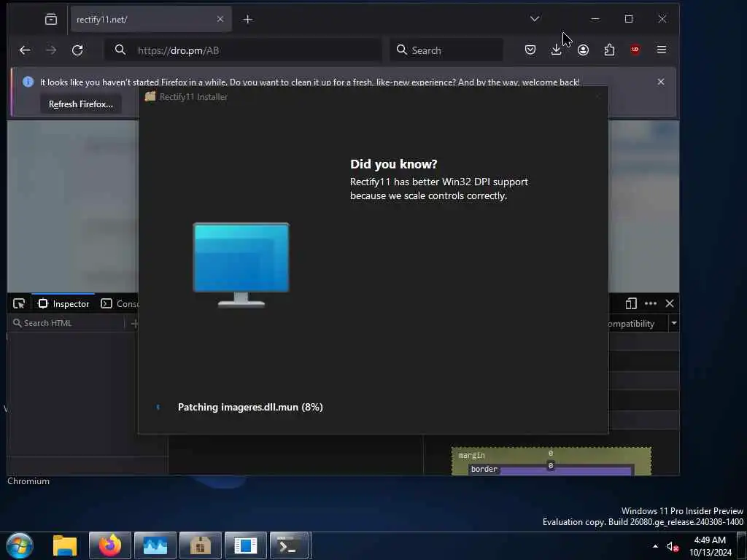Open File Explorer from the taskbar
747x560 pixels.
point(65,545)
